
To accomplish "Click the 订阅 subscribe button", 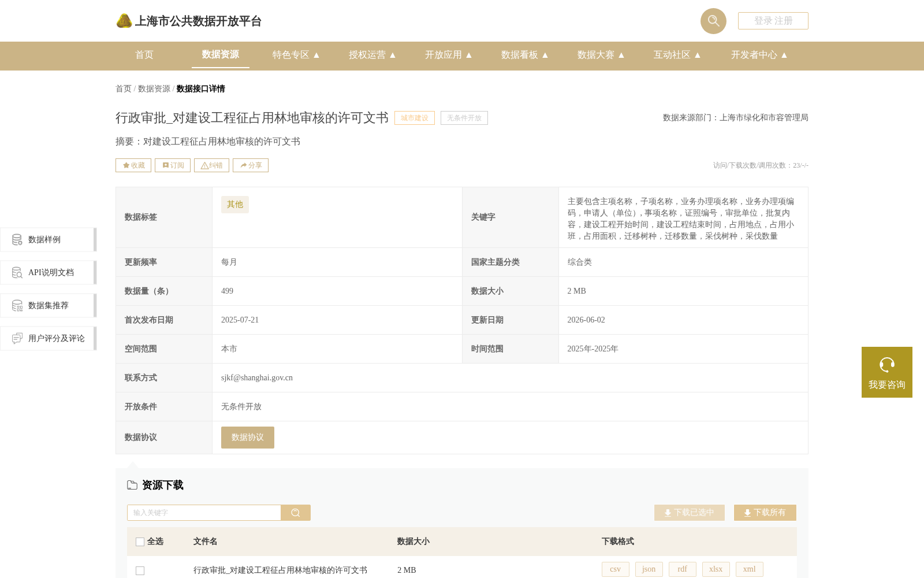I will 173,165.
